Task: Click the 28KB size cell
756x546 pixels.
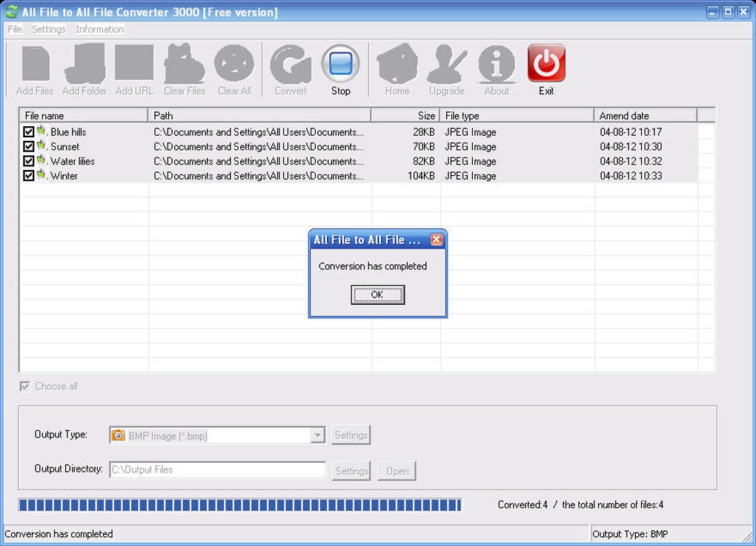Action: (423, 132)
